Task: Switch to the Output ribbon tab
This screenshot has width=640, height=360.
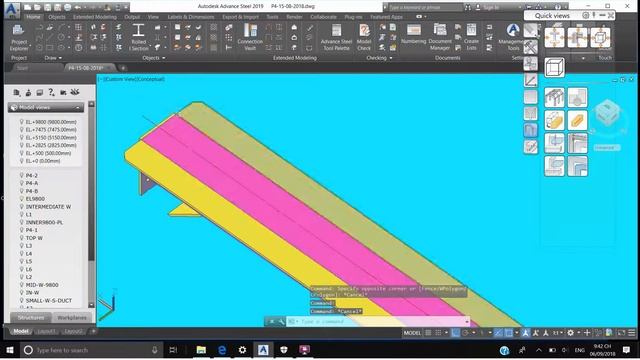Action: click(132, 17)
